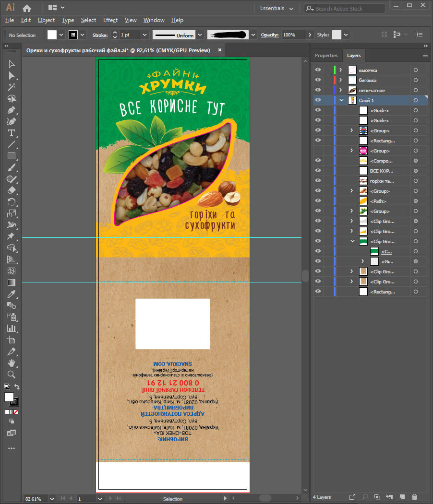Click the Opacity 100% field
Image resolution: width=433 pixels, height=504 pixels.
click(x=293, y=35)
